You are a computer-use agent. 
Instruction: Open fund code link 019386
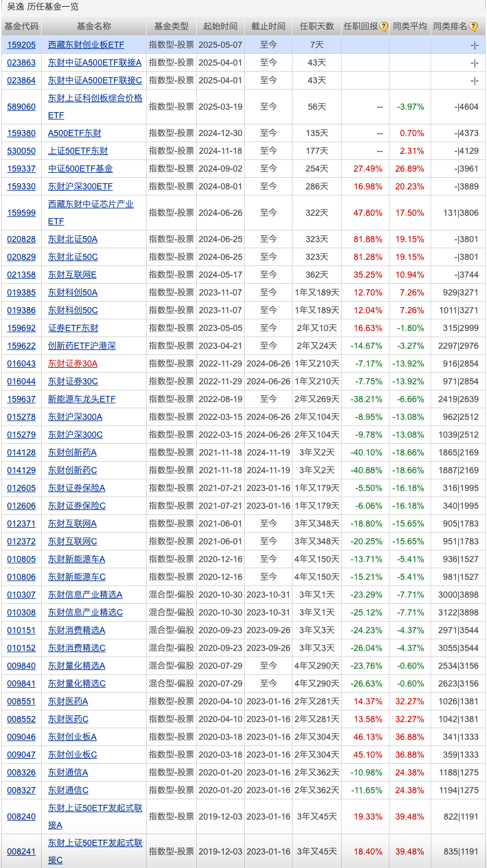(21, 310)
